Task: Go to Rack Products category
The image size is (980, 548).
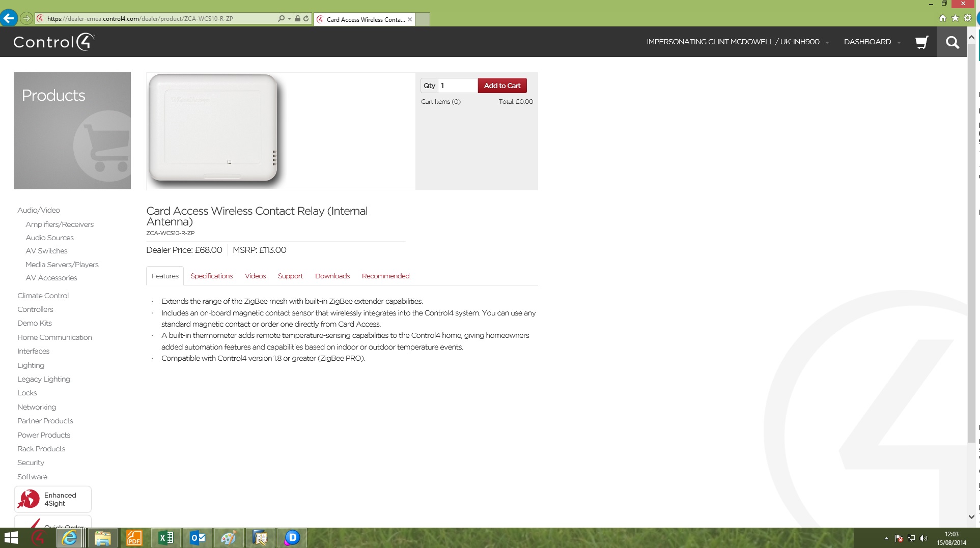Action: tap(41, 449)
